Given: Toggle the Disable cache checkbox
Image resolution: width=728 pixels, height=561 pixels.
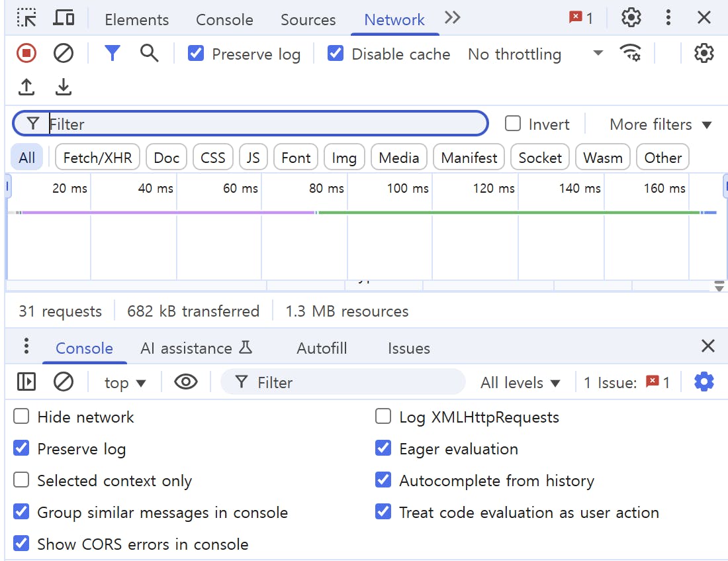Looking at the screenshot, I should (336, 54).
